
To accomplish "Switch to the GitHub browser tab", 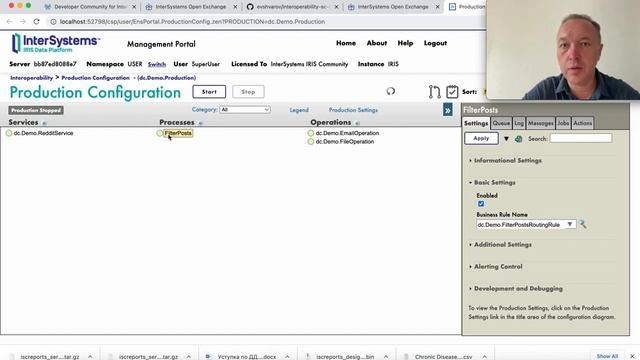I will click(x=292, y=7).
